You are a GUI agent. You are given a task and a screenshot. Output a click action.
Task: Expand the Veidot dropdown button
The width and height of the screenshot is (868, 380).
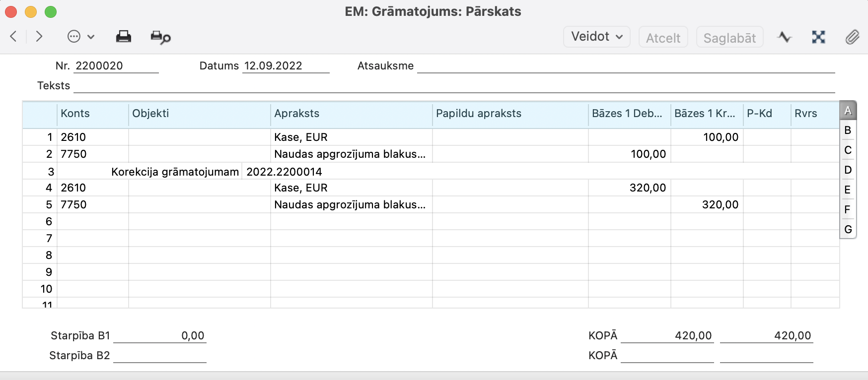click(596, 37)
